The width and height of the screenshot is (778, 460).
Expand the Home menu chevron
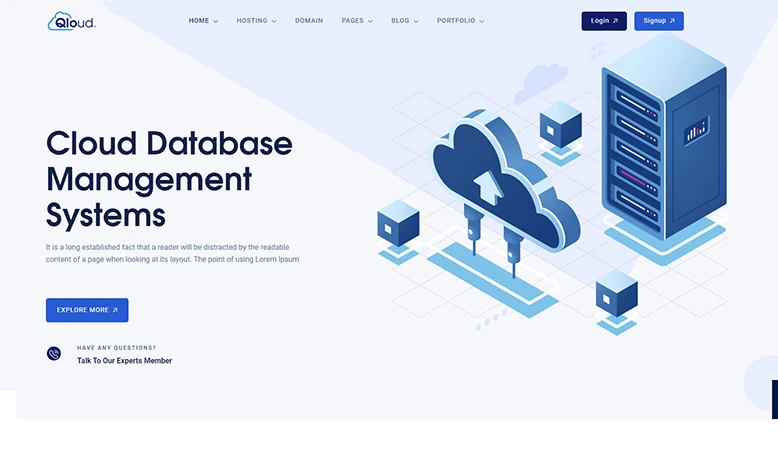pos(215,21)
